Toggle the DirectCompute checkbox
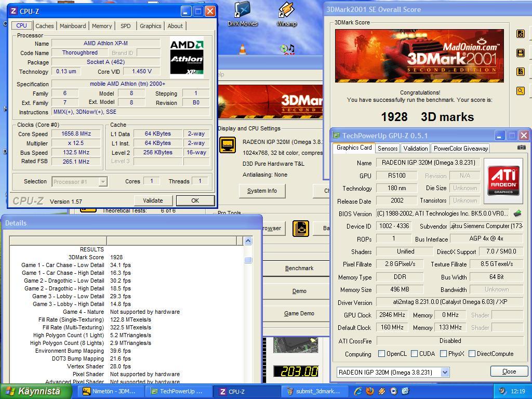 click(x=472, y=353)
